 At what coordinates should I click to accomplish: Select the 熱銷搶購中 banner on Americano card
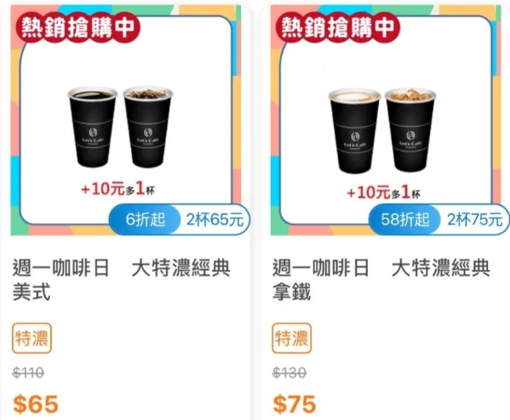(x=78, y=27)
